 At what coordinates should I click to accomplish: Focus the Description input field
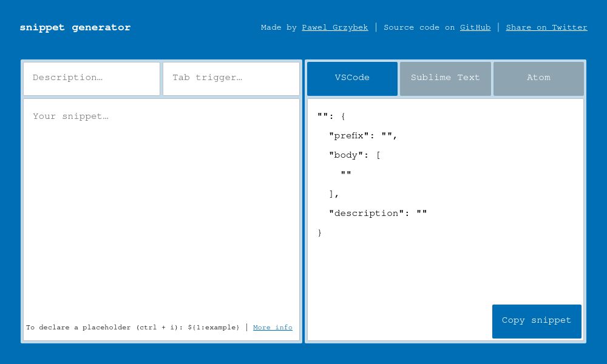[92, 78]
